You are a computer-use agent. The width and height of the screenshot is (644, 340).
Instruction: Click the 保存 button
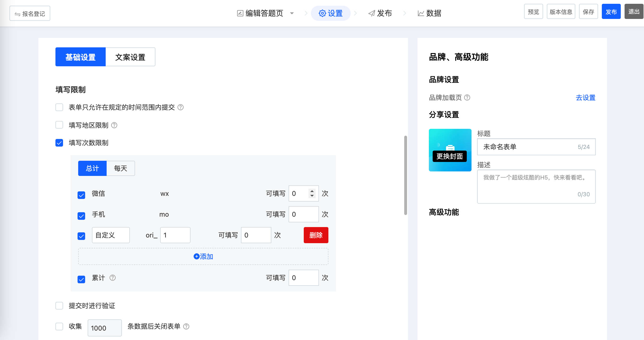(x=589, y=12)
